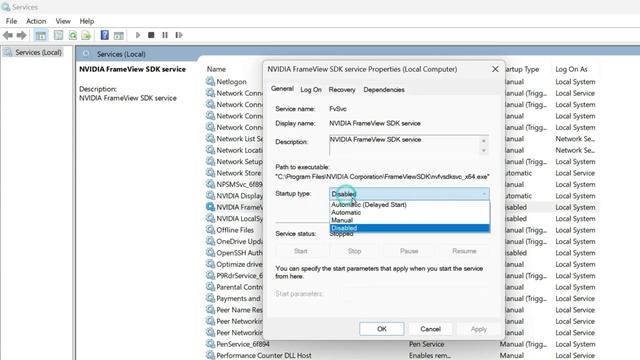
Task: Select the Offline Files service row
Action: pyautogui.click(x=235, y=230)
